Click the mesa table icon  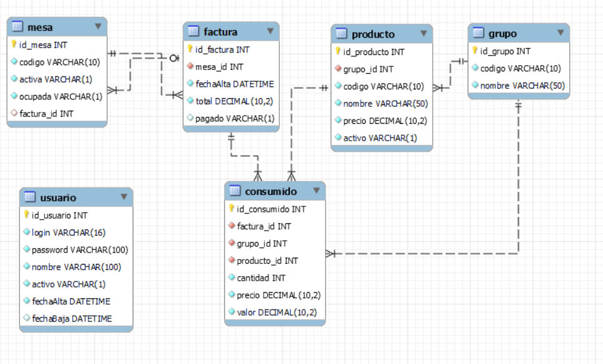pyautogui.click(x=18, y=27)
